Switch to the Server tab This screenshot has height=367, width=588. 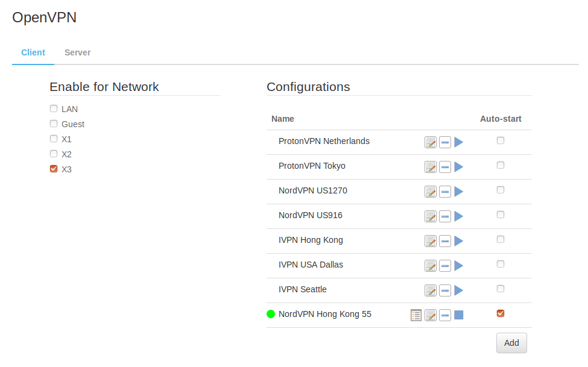pyautogui.click(x=77, y=52)
